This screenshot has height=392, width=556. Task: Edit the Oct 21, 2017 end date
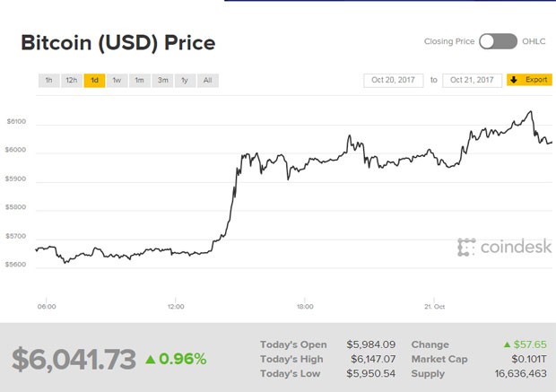tap(472, 80)
